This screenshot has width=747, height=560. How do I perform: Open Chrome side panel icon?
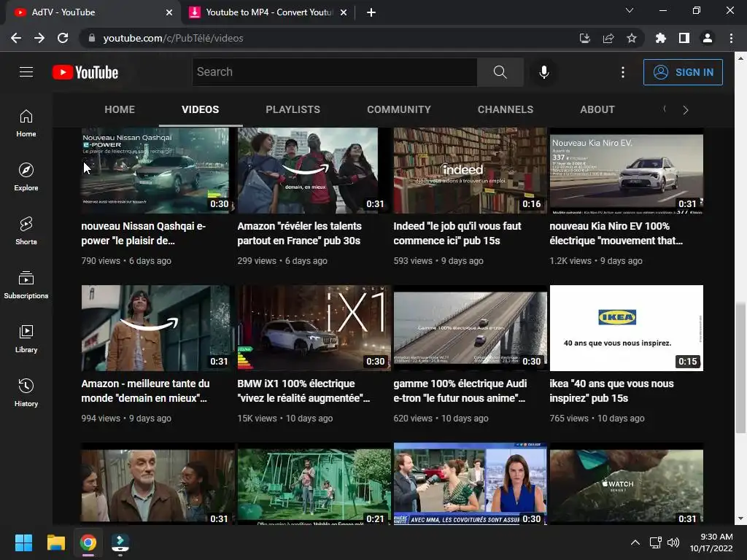click(684, 38)
